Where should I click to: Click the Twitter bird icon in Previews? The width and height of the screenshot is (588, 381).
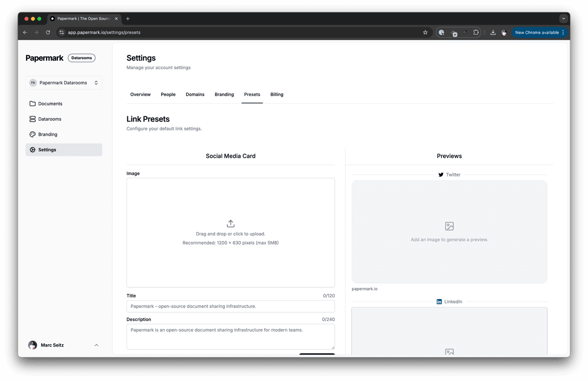[x=441, y=175]
